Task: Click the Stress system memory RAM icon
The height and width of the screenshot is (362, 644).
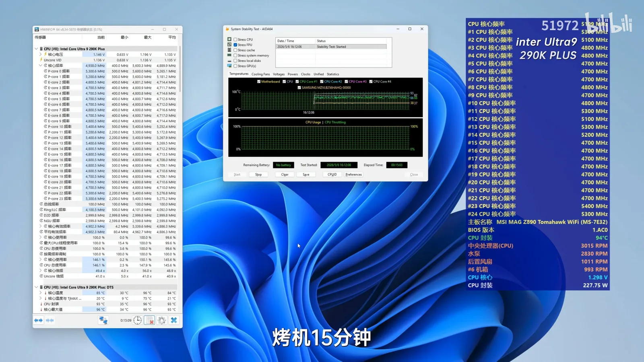Action: point(229,55)
